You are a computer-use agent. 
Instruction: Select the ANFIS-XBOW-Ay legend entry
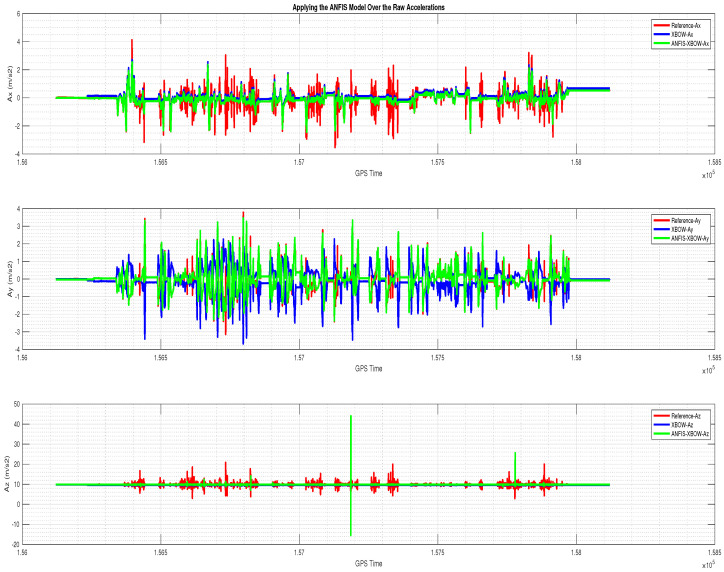pos(692,240)
